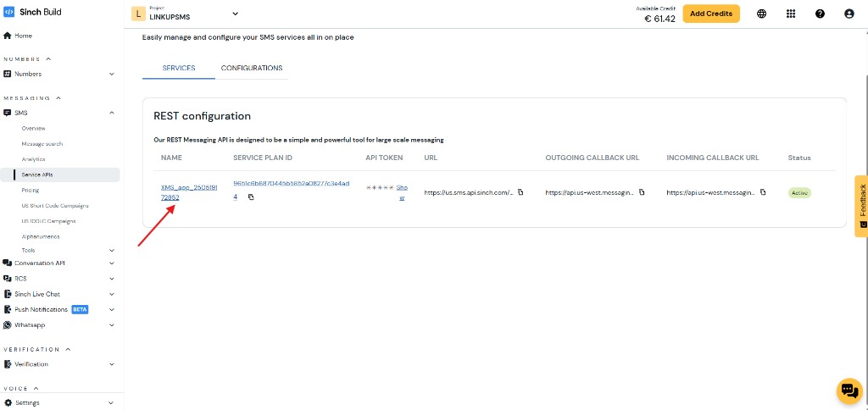868x410 pixels.
Task: Click the project avatar letter L
Action: [x=138, y=14]
